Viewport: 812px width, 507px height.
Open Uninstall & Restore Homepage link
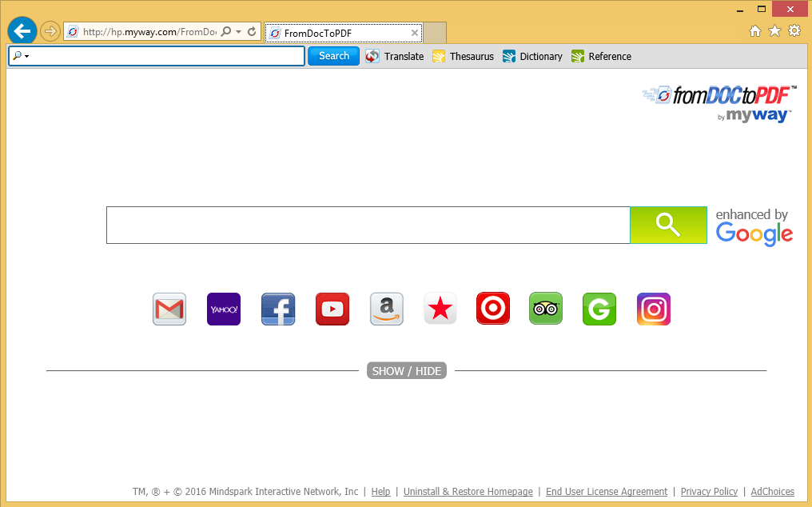(468, 492)
